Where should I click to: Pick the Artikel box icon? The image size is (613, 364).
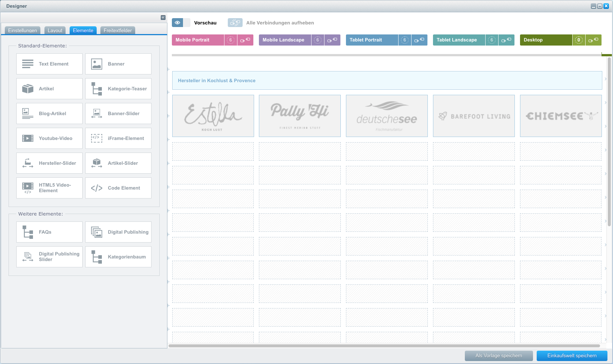28,89
